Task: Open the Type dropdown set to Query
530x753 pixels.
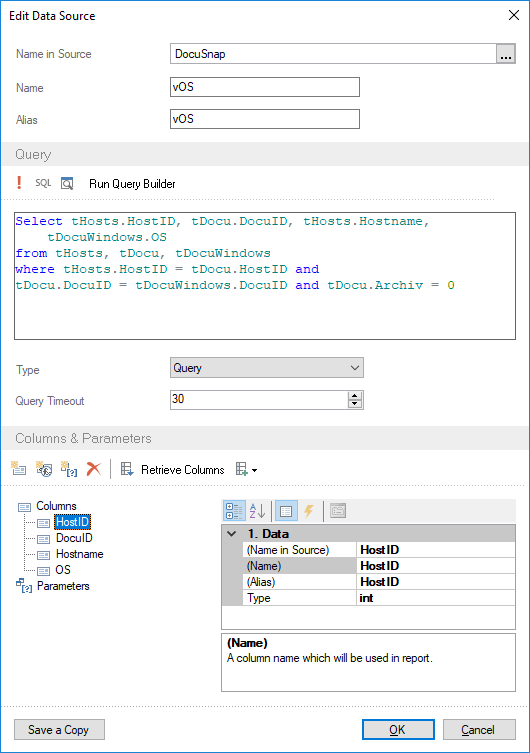Action: pos(267,368)
